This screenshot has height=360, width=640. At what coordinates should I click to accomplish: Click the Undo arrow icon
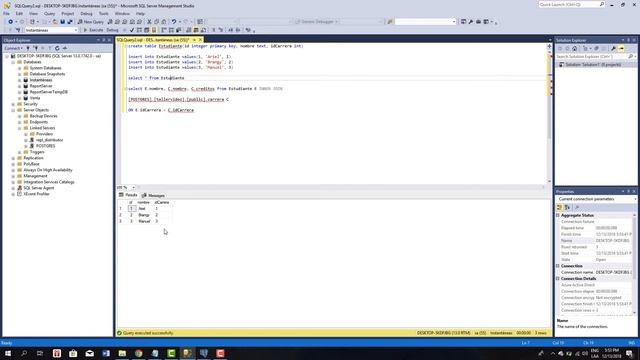tap(174, 22)
